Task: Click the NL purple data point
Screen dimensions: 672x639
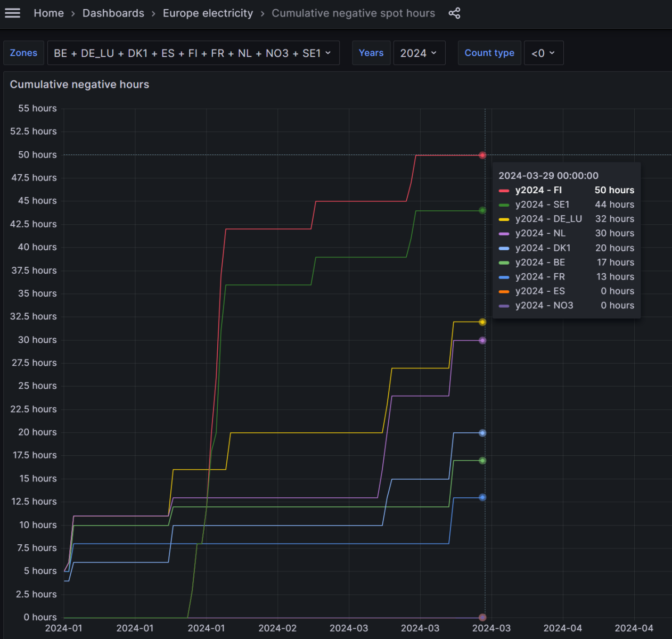Action: tap(482, 341)
